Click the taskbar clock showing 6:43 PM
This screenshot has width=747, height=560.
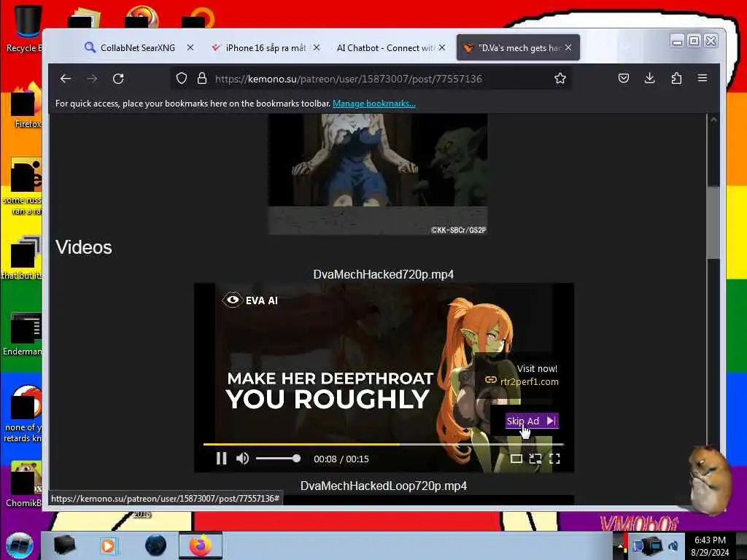[x=710, y=546]
